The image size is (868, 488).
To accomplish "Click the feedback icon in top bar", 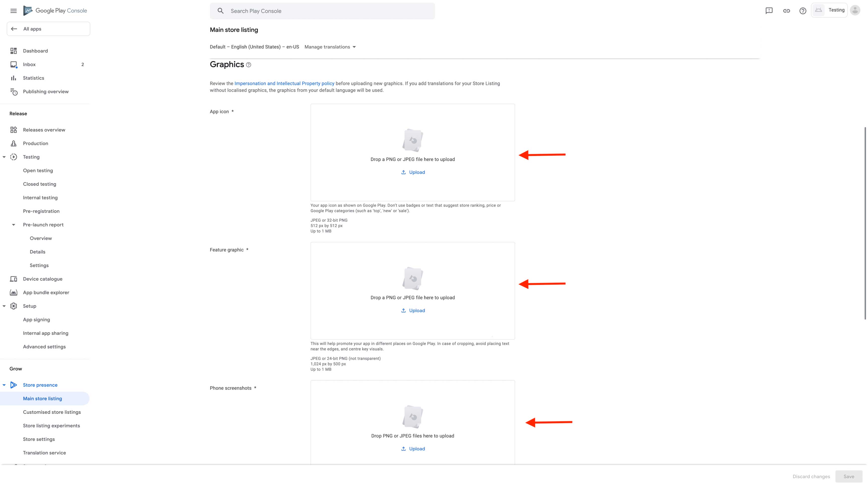I will (x=769, y=11).
